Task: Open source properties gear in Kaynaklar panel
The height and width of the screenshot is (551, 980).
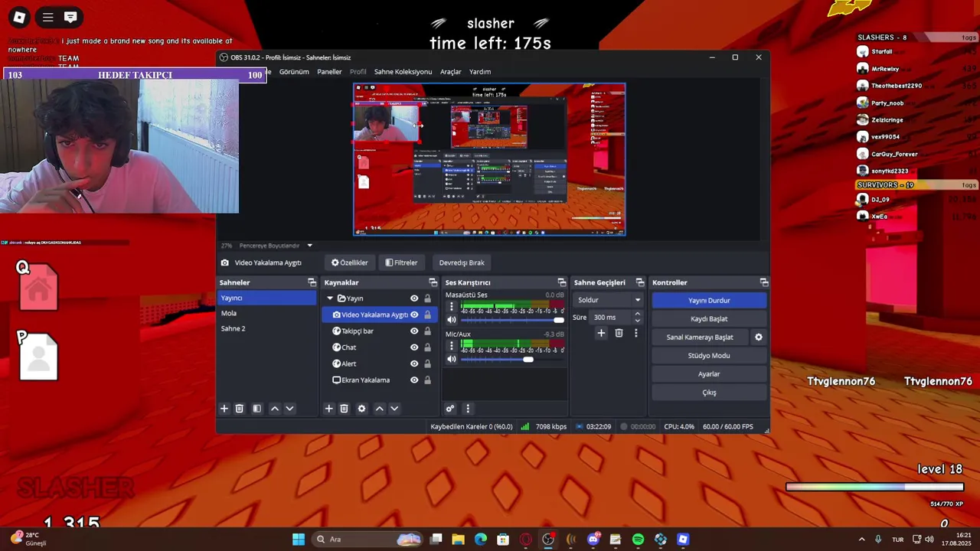Action: (x=362, y=409)
